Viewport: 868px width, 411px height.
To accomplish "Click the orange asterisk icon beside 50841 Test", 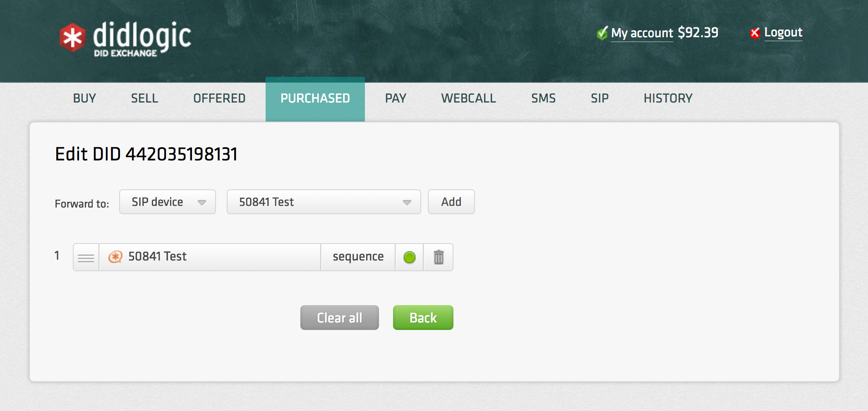I will (116, 256).
